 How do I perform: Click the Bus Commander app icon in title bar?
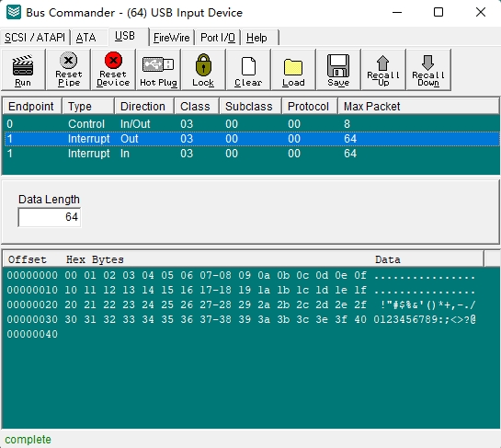[x=14, y=13]
